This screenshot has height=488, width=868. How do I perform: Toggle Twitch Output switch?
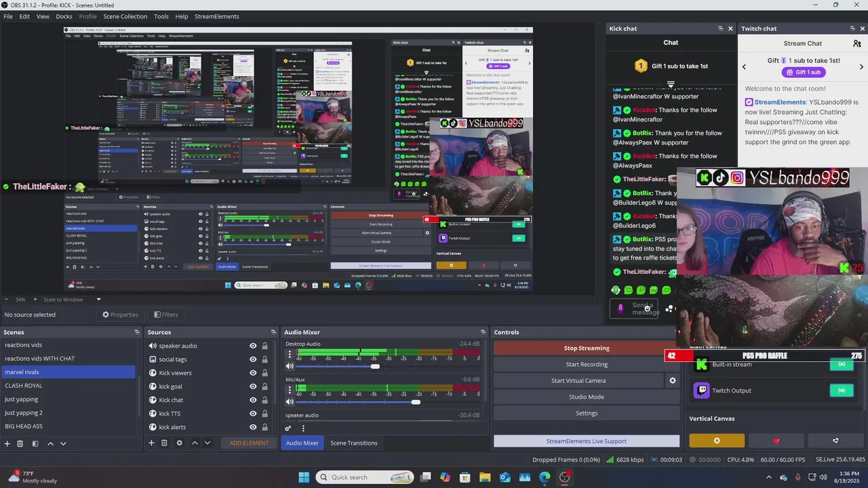[x=842, y=390]
